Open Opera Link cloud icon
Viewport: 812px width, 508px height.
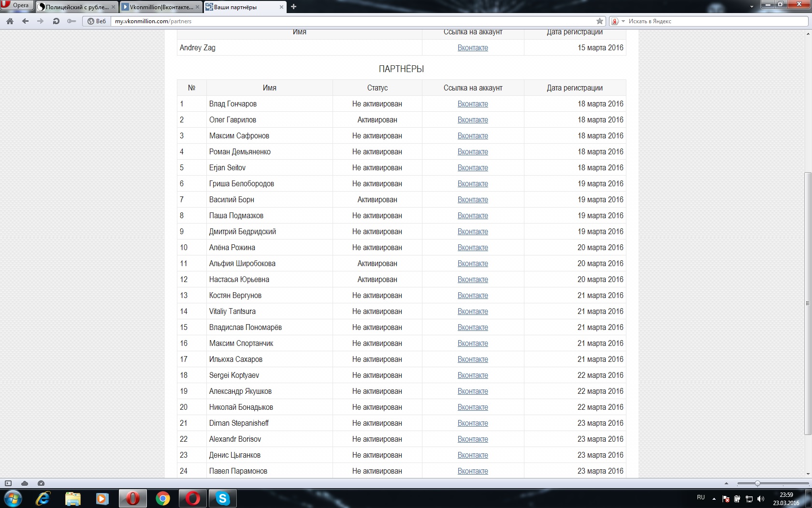[x=25, y=483]
